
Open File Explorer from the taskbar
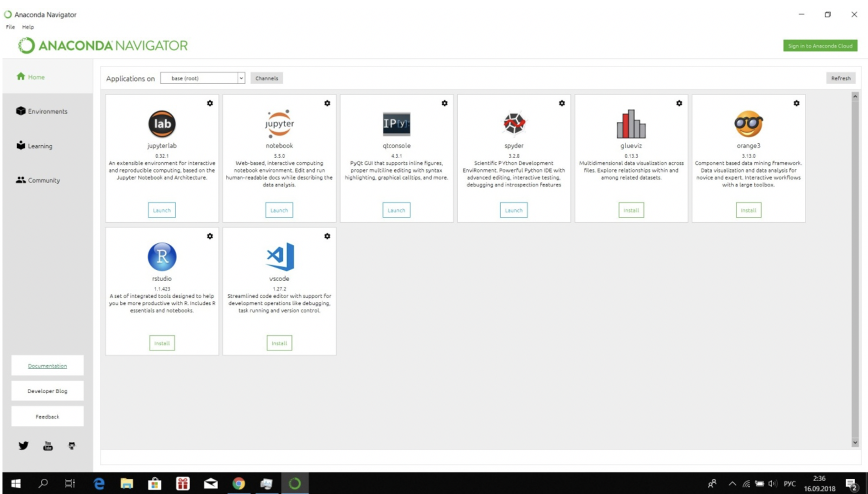point(127,484)
